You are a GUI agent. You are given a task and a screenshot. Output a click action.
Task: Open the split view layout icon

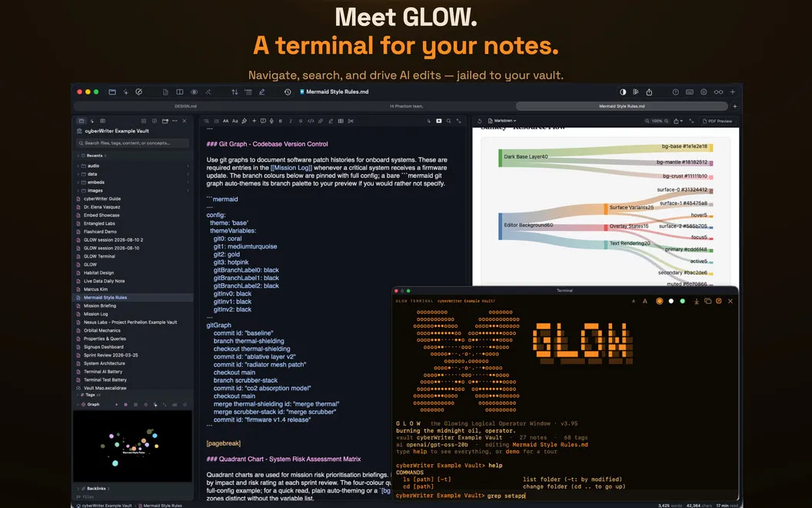coord(180,92)
